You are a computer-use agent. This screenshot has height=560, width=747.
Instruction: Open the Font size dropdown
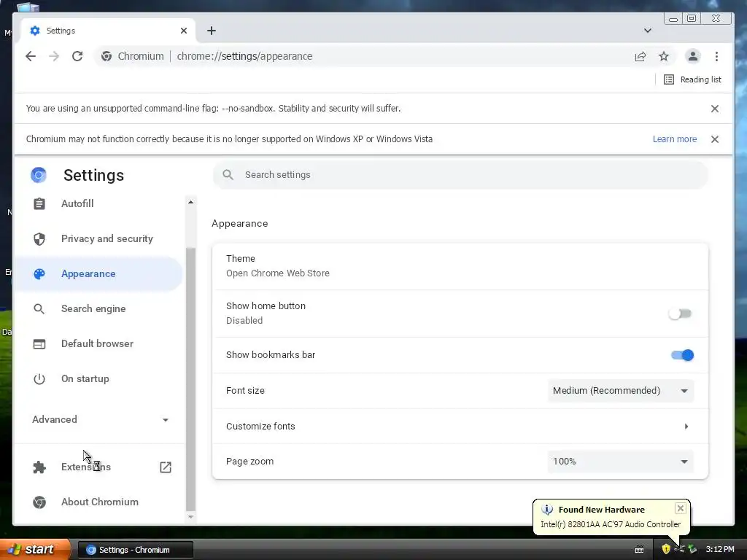[x=620, y=391]
